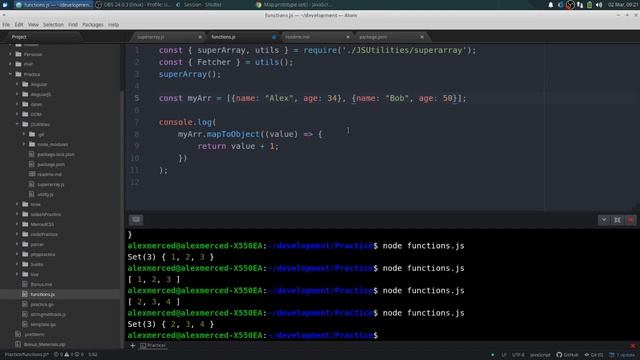Close the package.json tab
640x360 pixels.
pyautogui.click(x=422, y=37)
